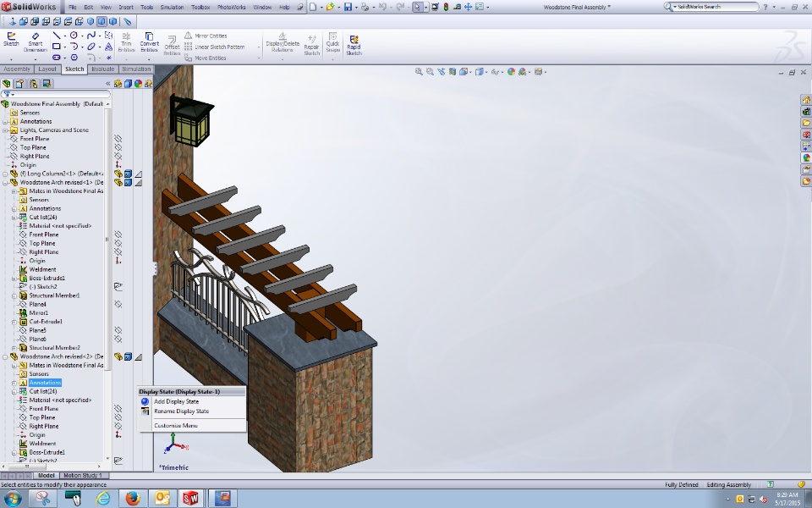Screen dimensions: 812x508
Task: Open the PhotoWorks menu
Action: [x=232, y=8]
